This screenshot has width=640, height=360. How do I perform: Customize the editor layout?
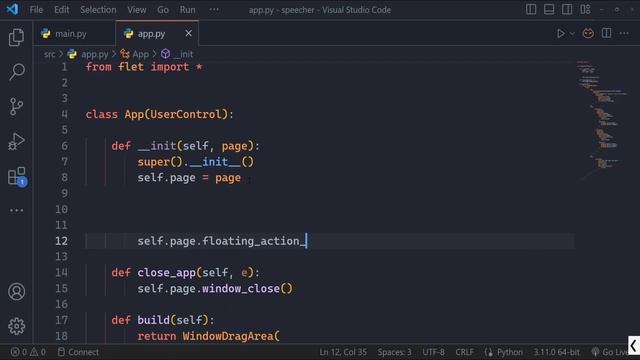(x=585, y=9)
